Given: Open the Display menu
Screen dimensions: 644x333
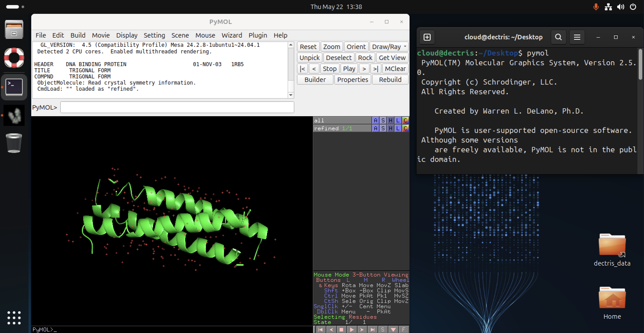Looking at the screenshot, I should click(x=127, y=35).
